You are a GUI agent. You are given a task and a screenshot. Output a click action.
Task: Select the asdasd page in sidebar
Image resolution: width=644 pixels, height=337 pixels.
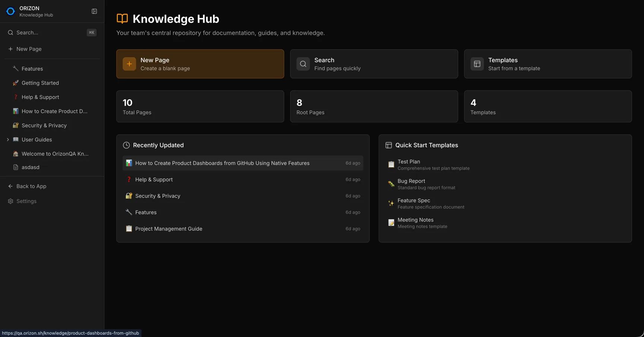tap(31, 167)
